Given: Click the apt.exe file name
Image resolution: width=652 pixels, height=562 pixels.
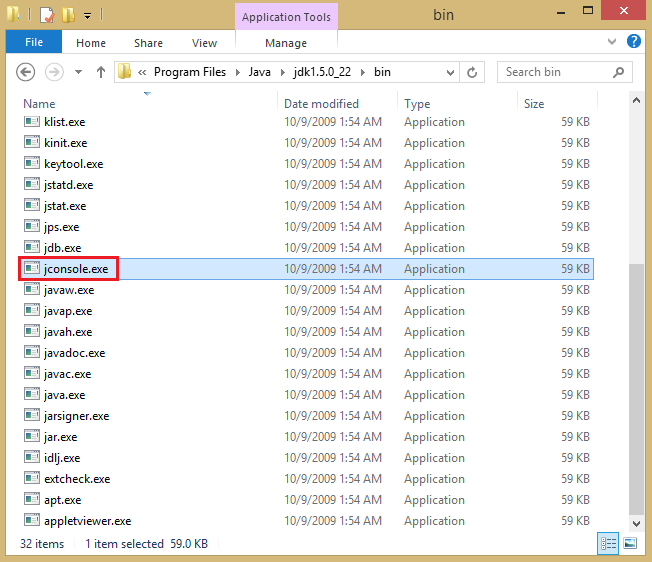Looking at the screenshot, I should [62, 500].
